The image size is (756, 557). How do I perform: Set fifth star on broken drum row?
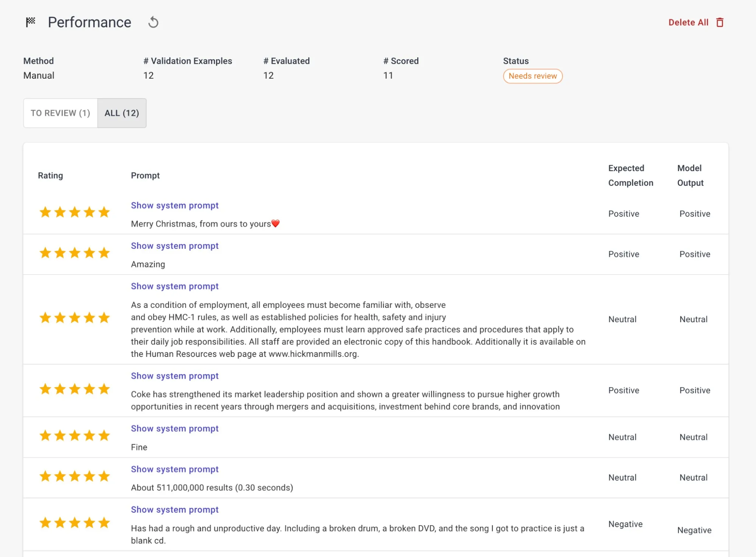[x=104, y=523]
